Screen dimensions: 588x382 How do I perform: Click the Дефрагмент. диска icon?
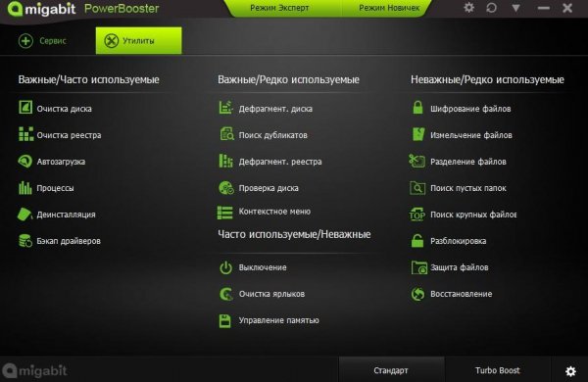click(x=225, y=108)
